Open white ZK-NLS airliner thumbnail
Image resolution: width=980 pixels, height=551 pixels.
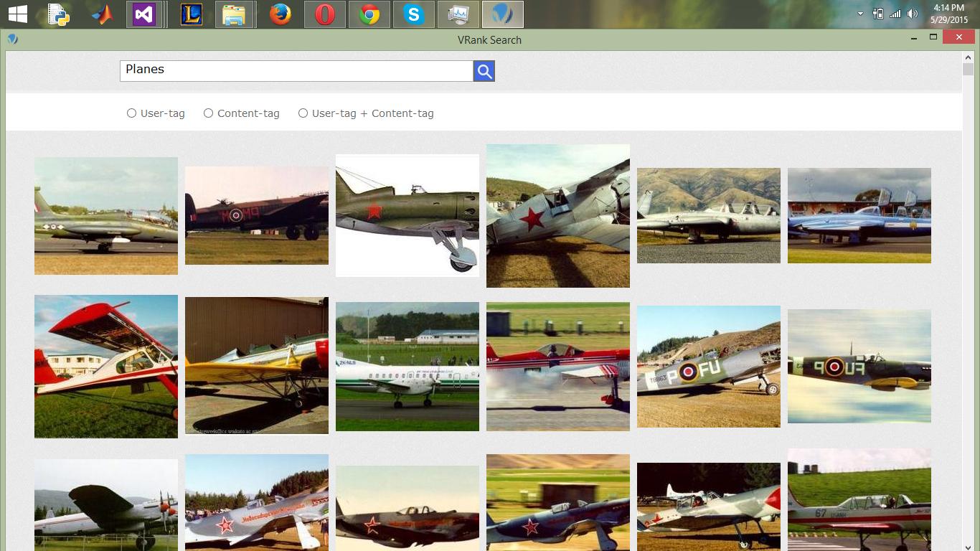pos(407,367)
